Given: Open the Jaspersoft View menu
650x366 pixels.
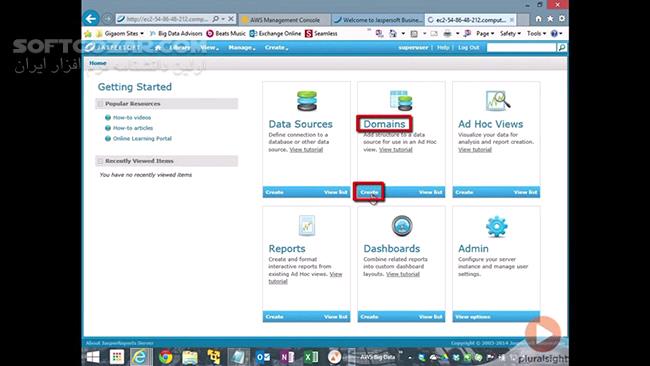Looking at the screenshot, I should [209, 48].
